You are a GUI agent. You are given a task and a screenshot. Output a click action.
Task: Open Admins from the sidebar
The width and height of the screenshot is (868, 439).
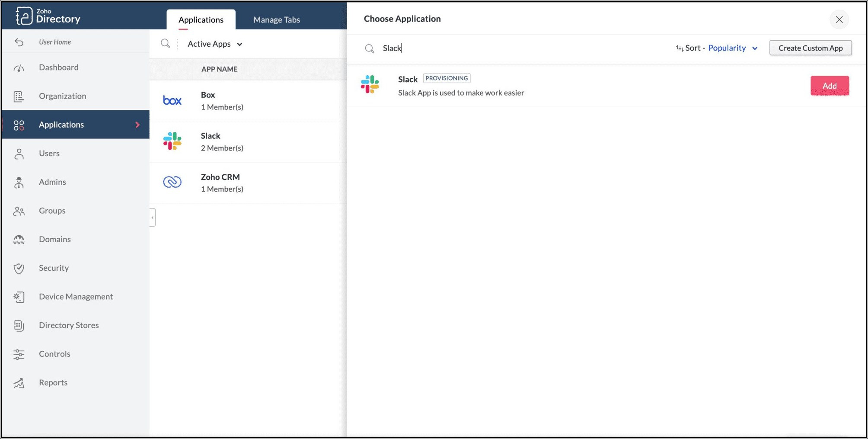tap(75, 182)
